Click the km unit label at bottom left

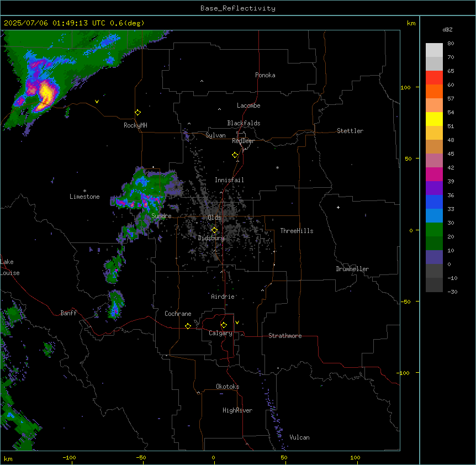[8, 458]
